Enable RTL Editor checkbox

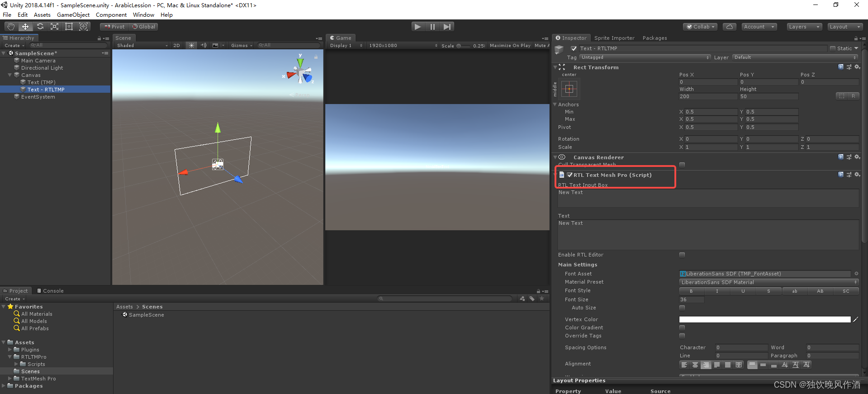[682, 255]
